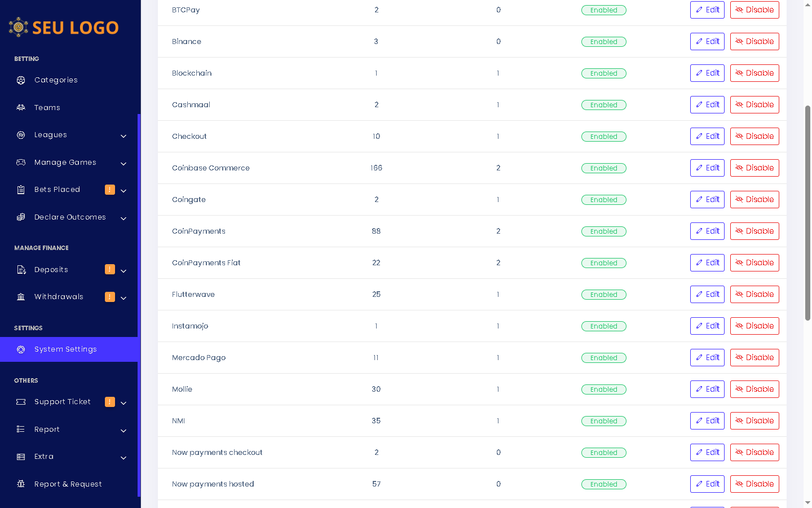Click the Deposits warning badge

click(x=110, y=269)
